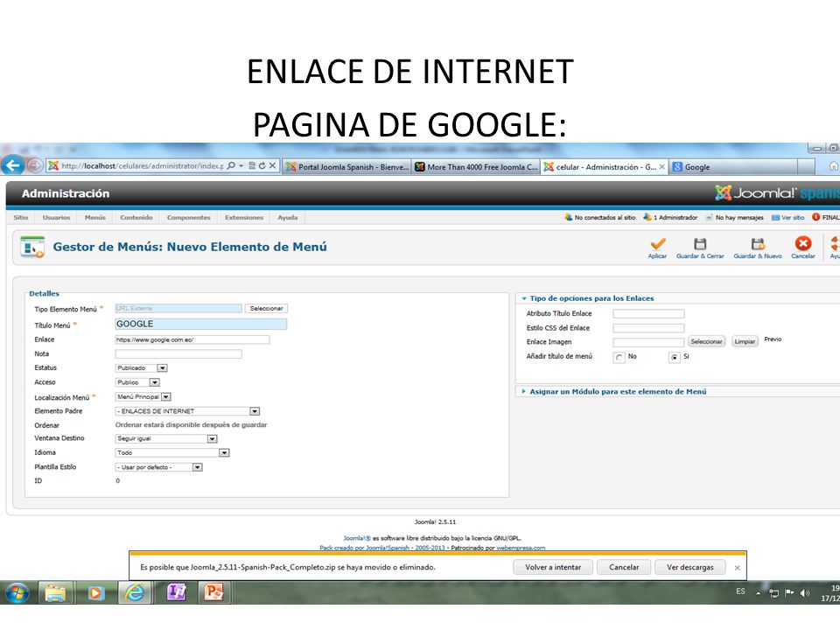
Task: Open the Ayuda menu
Action: 288,218
